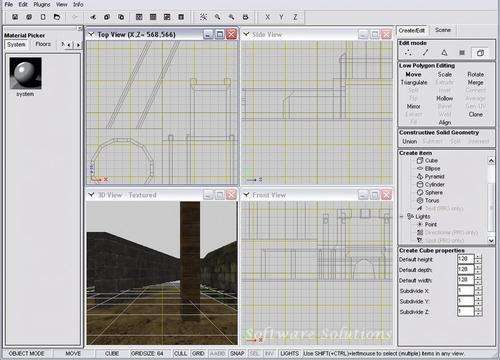Select triangle face edit mode icon
The width and height of the screenshot is (500, 360).
coord(444,53)
